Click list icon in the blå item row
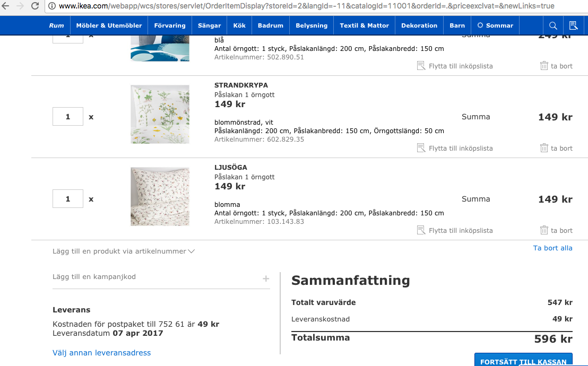The width and height of the screenshot is (588, 366). 421,66
